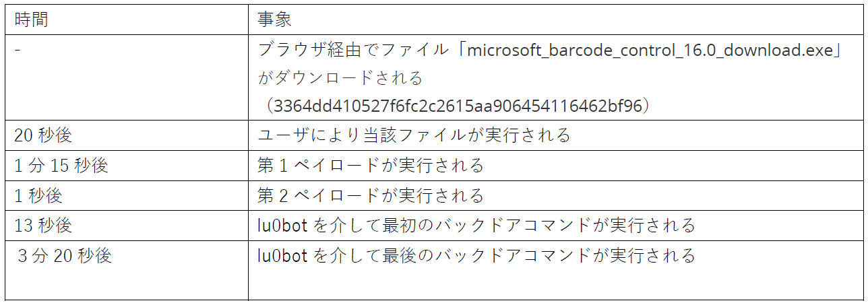Click empty space below last event text
Viewport: 868px width, 305px height.
(x=556, y=284)
